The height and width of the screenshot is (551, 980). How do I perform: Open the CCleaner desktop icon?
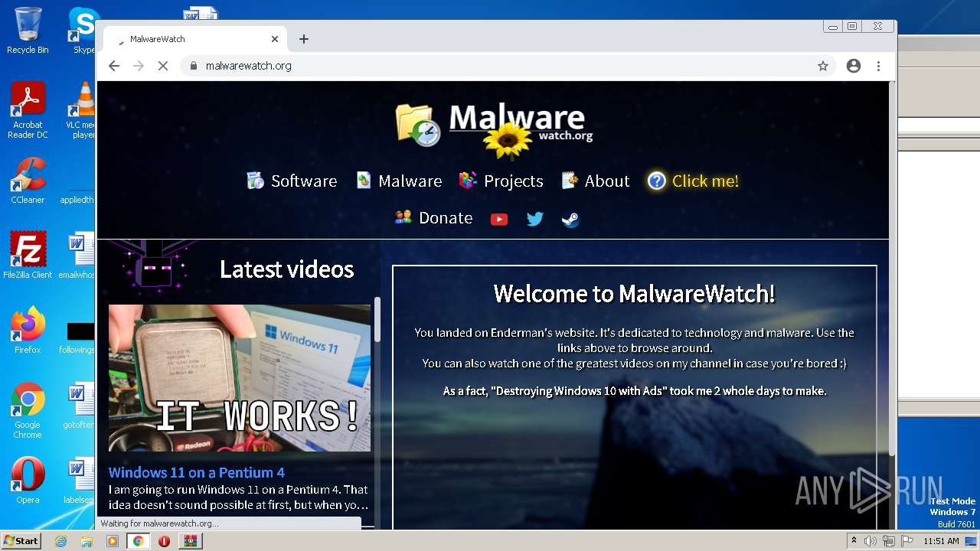click(28, 181)
